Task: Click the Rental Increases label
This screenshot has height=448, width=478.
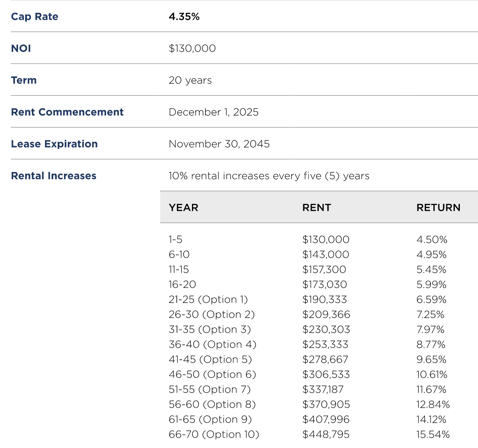Action: [54, 176]
